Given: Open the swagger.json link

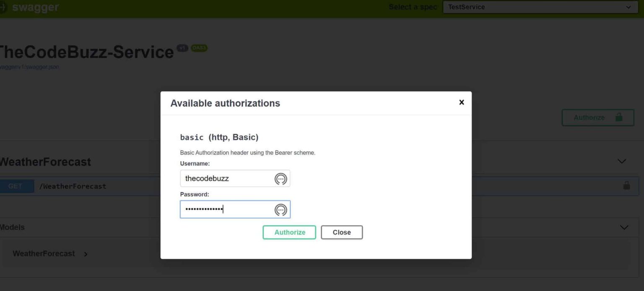Looking at the screenshot, I should (x=29, y=67).
